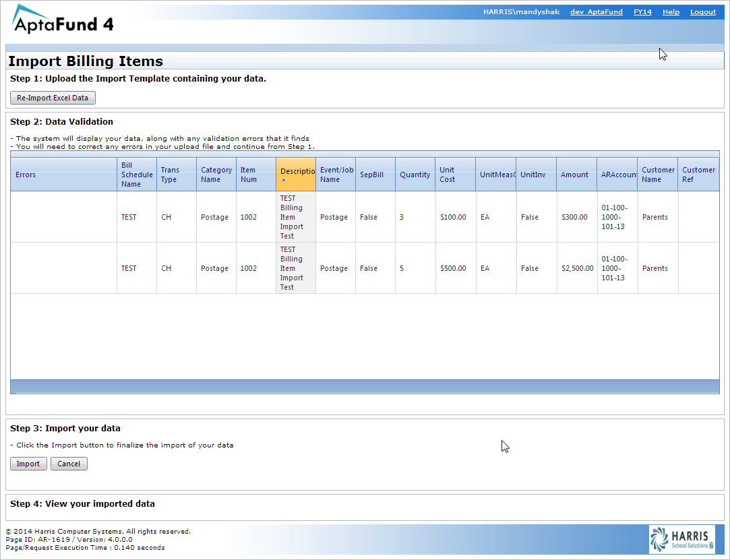Open the Help link
The width and height of the screenshot is (730, 560).
[x=671, y=11]
